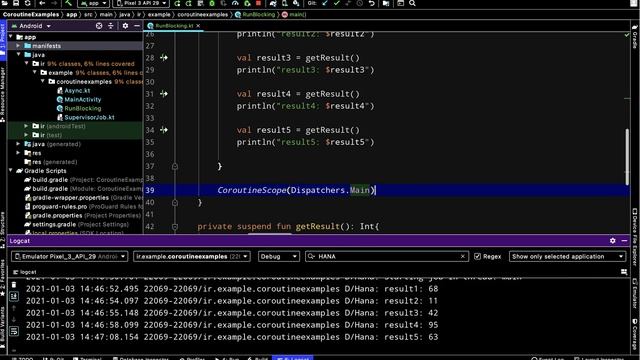Clear logcat with the trash icon
This screenshot has height=360, width=640.
click(x=14, y=284)
